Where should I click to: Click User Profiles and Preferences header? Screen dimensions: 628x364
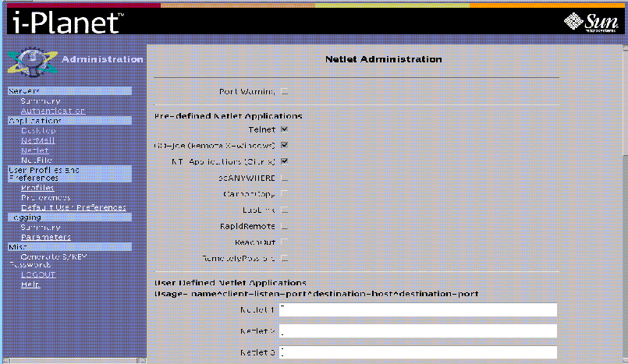pyautogui.click(x=69, y=174)
